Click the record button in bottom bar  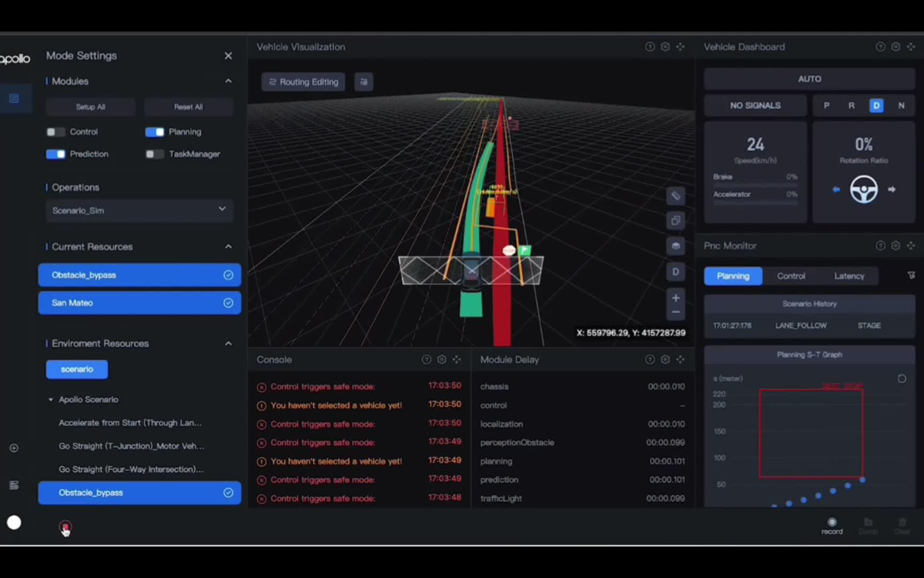click(x=832, y=526)
